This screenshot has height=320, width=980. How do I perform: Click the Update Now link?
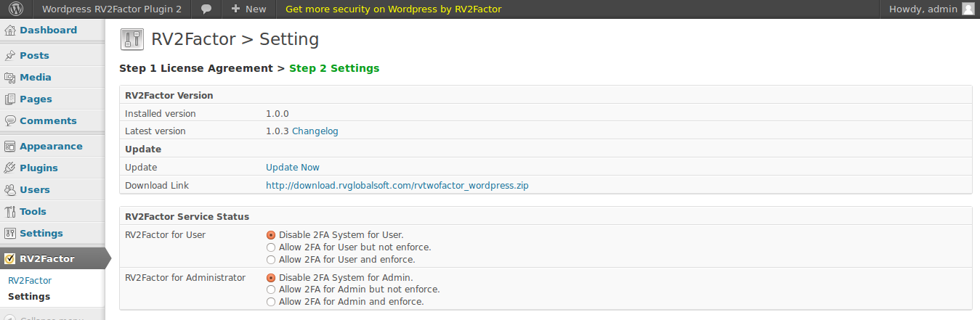point(293,168)
